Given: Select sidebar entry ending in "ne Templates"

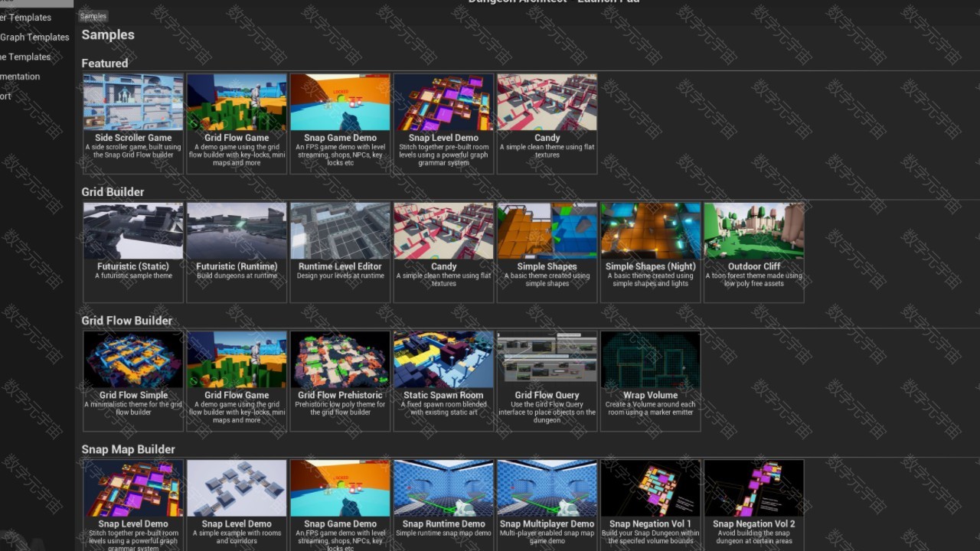Looking at the screenshot, I should [25, 57].
